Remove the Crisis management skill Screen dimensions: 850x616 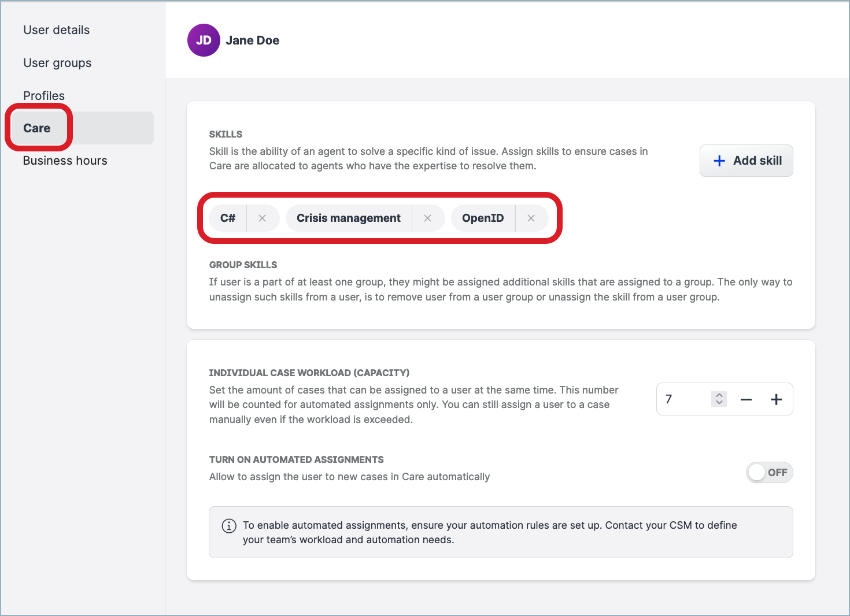click(428, 218)
